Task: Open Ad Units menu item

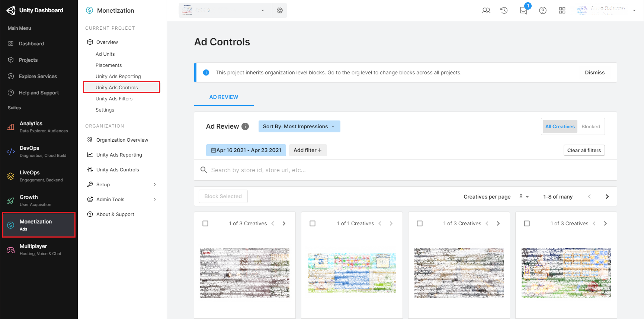Action: click(105, 54)
